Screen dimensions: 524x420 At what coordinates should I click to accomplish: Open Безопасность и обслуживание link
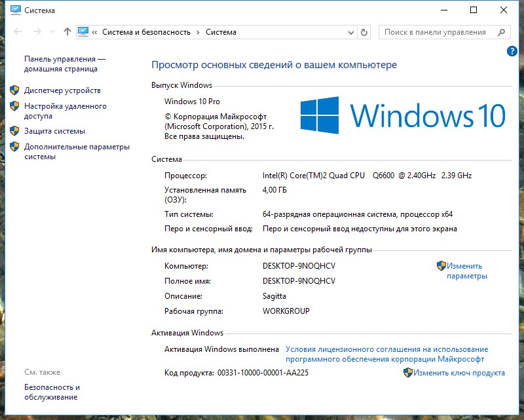coord(52,392)
